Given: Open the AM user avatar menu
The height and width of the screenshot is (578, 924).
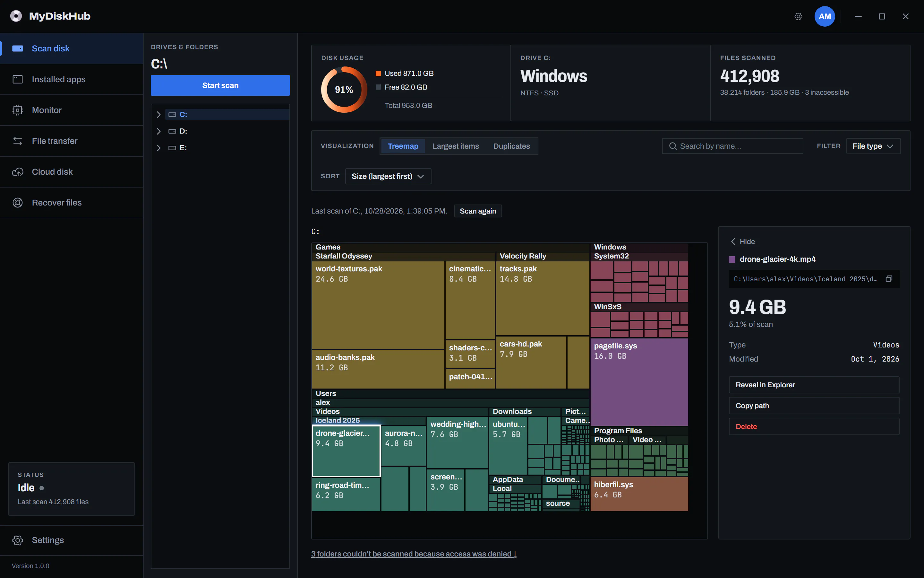Looking at the screenshot, I should (825, 16).
